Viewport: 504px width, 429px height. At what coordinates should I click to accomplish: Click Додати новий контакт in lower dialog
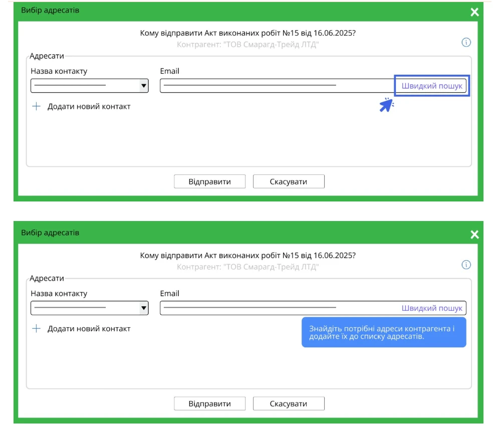pyautogui.click(x=89, y=329)
